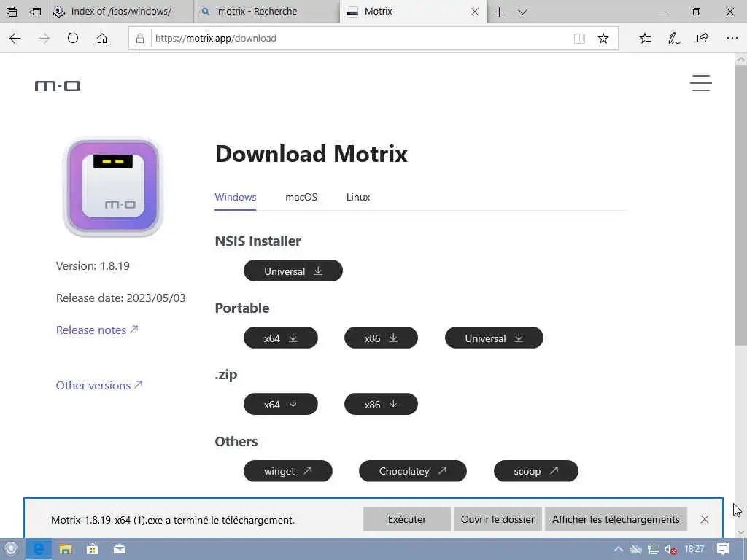The height and width of the screenshot is (560, 747).
Task: Download .zip x86 build
Action: [381, 404]
